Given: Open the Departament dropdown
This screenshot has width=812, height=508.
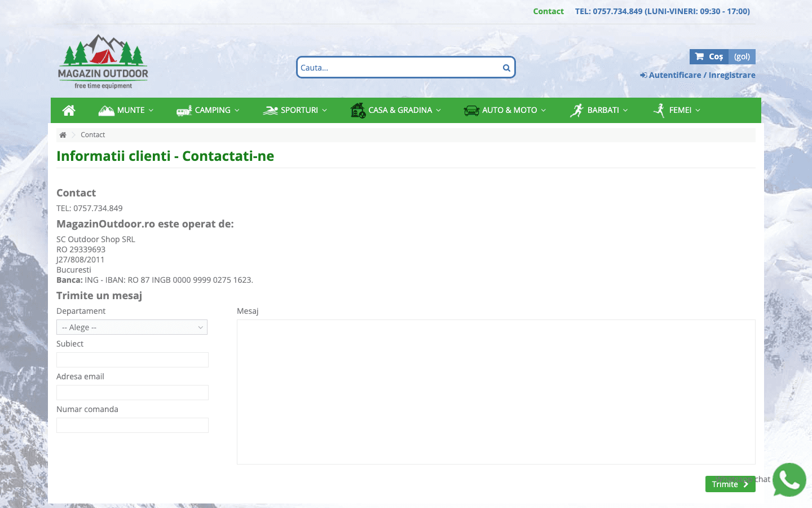Looking at the screenshot, I should [132, 327].
